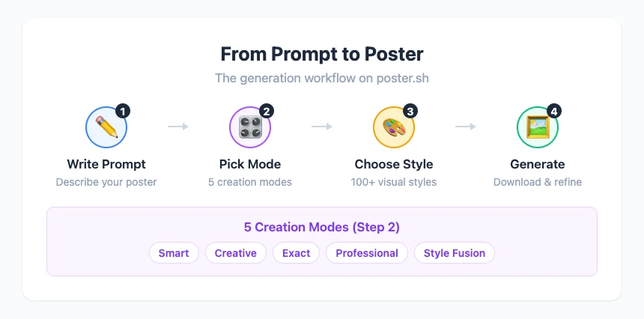644x319 pixels.
Task: Click the step 4 number badge
Action: pos(554,111)
